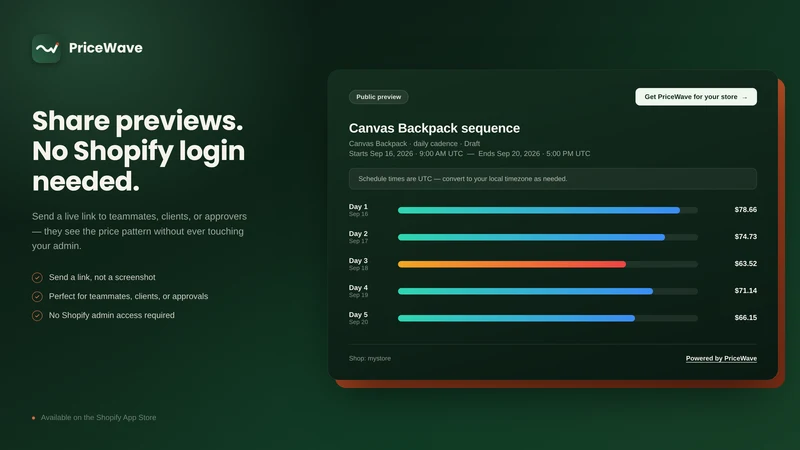
Task: Click checkmark icon beside 'No Shopify admin access required'
Action: 37,316
